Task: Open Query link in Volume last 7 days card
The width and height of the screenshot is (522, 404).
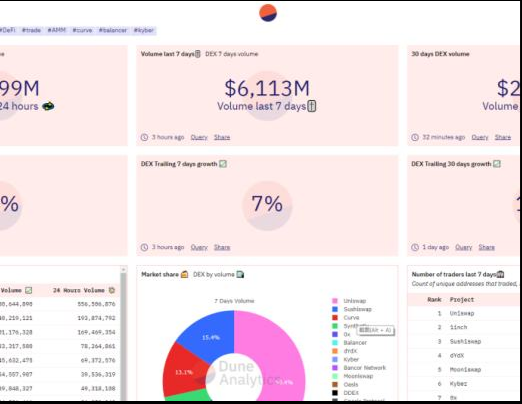Action: click(199, 137)
